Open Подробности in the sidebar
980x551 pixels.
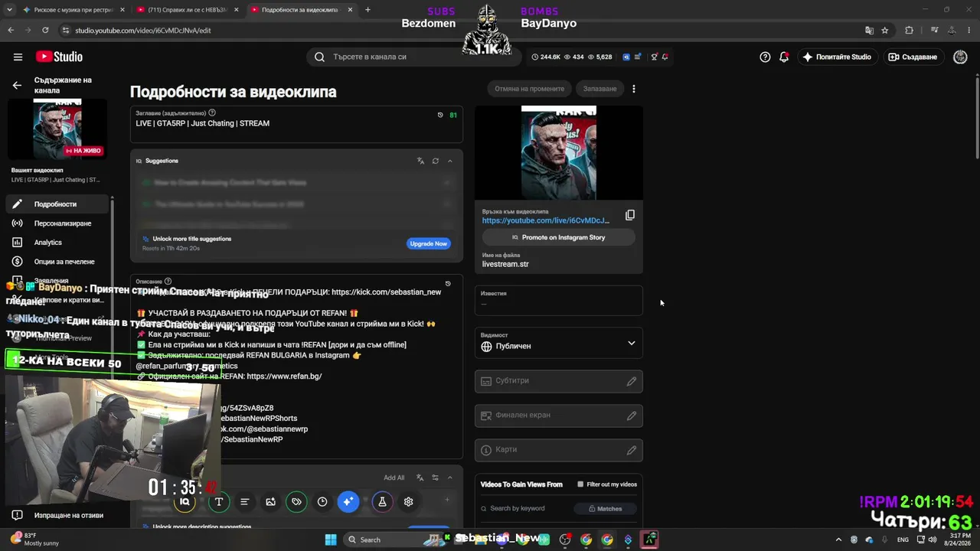[58, 204]
